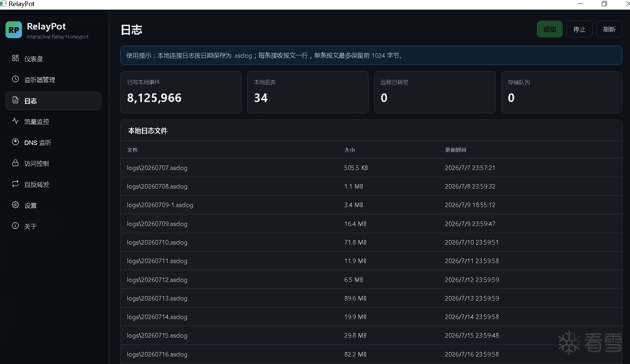Restore down the RelayPot window
The width and height of the screenshot is (630, 364).
pos(604,4)
